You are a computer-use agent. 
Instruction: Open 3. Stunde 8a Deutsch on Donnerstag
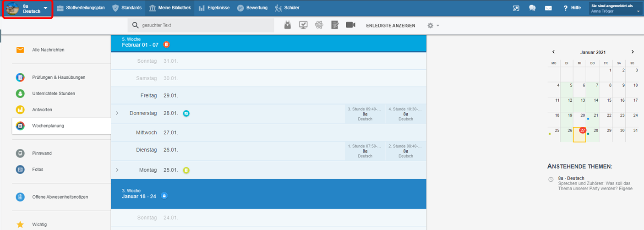coord(365,114)
